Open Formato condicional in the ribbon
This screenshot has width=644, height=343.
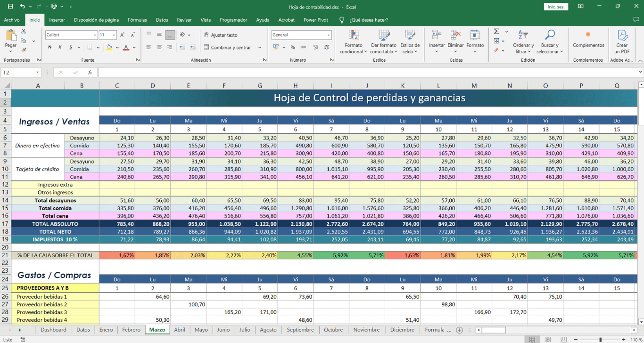pos(353,42)
